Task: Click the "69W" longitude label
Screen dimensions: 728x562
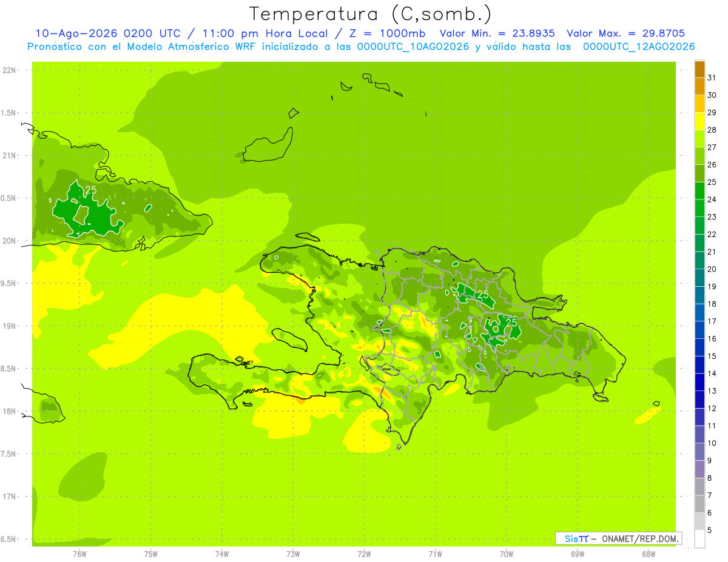Action: click(x=578, y=554)
